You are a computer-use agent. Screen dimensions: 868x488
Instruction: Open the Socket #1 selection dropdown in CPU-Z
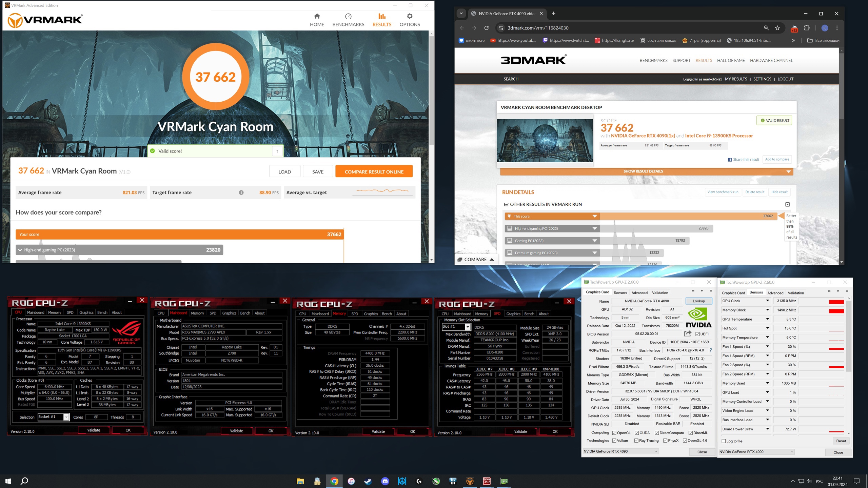[x=66, y=417]
